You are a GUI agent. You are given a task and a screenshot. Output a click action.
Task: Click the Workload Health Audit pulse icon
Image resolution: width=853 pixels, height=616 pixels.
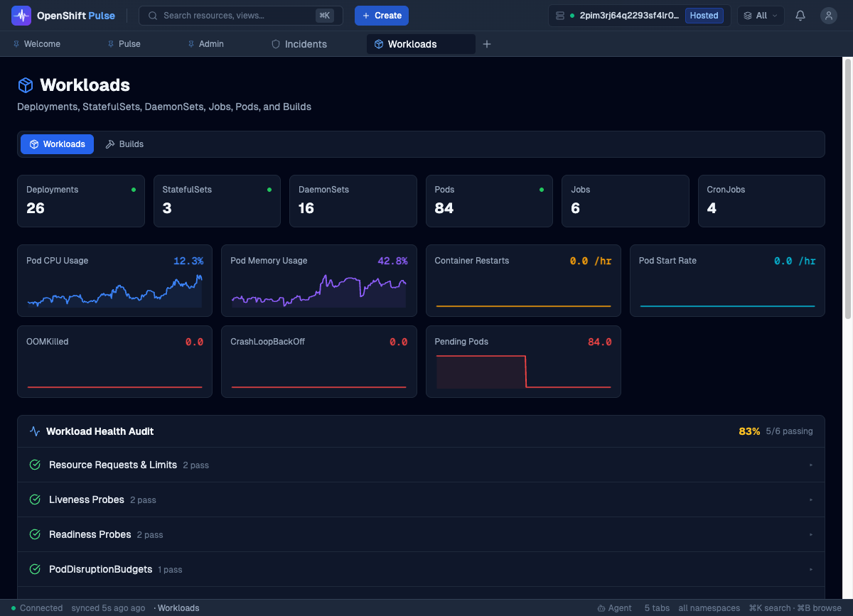(35, 431)
